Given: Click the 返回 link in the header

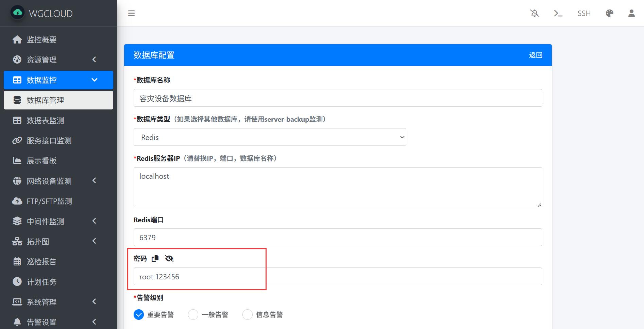Looking at the screenshot, I should click(536, 55).
